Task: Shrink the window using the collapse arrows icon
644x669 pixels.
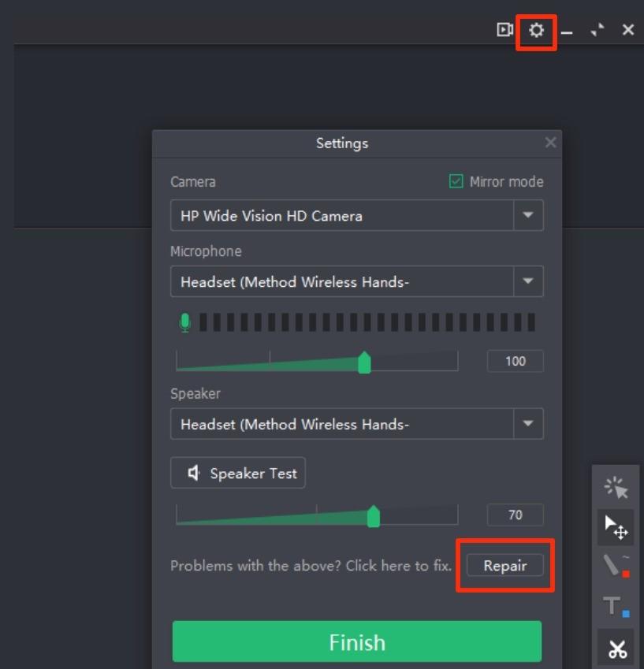Action: (x=597, y=30)
